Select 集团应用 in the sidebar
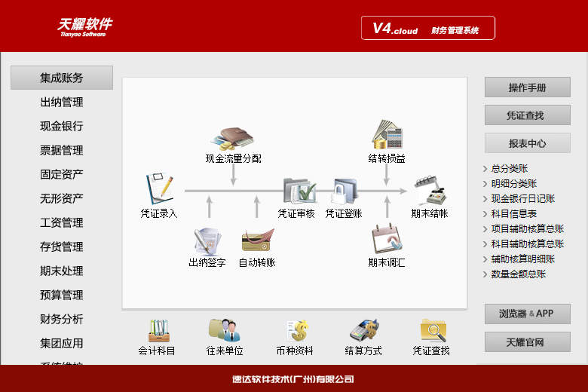588x392 pixels. click(x=62, y=343)
